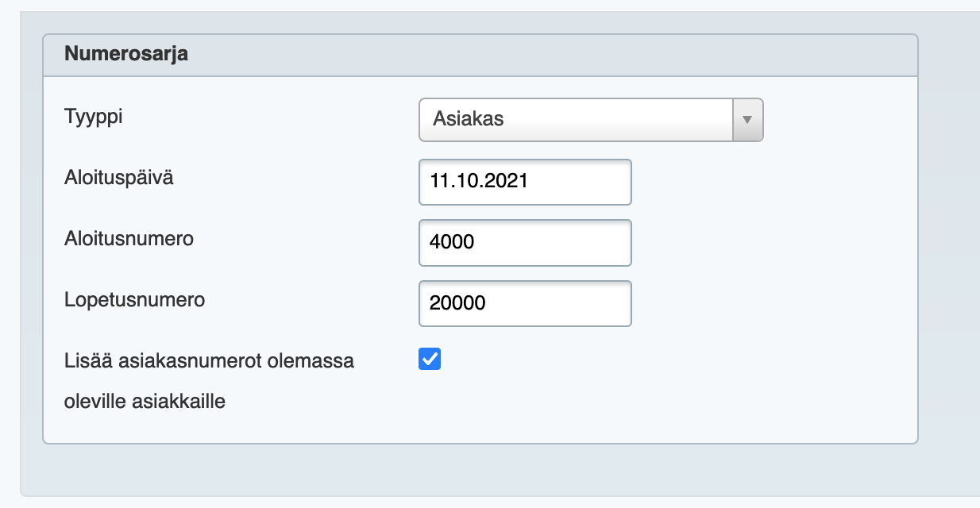Open the Tyyppi dropdown showing Asiakas
The image size is (980, 508).
pos(591,120)
